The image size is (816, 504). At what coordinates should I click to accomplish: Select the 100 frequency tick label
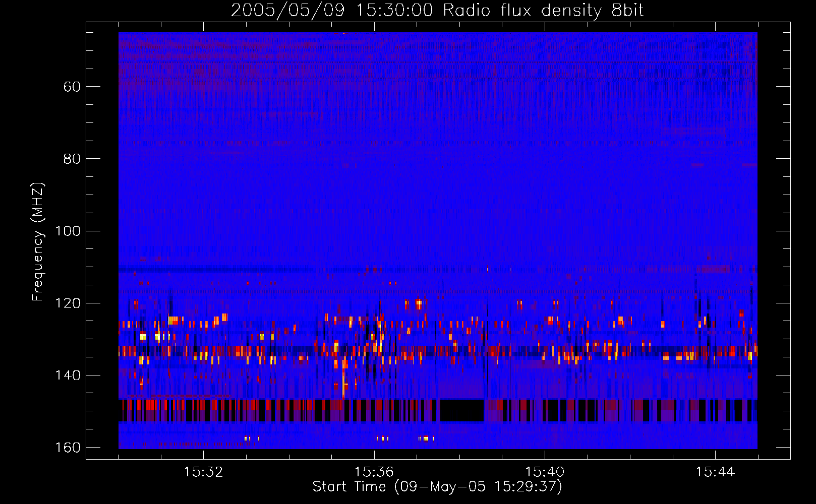click(68, 231)
